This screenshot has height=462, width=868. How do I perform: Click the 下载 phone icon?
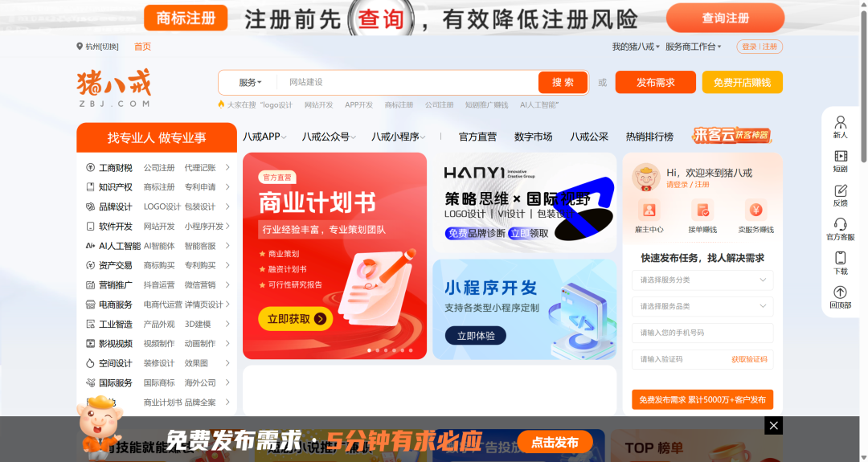841,259
